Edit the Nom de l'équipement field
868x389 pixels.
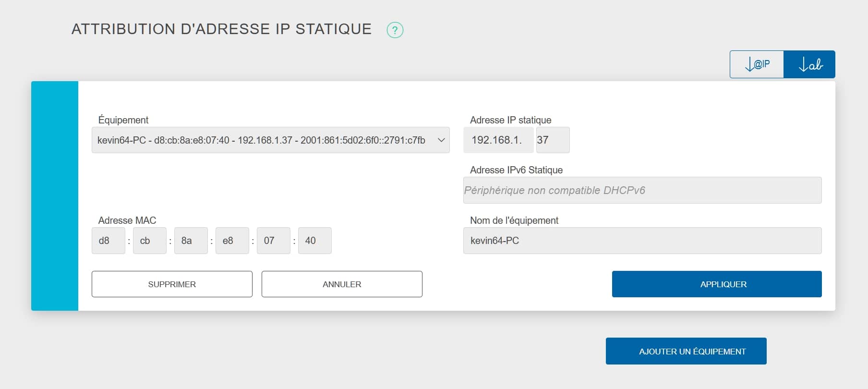tap(642, 241)
